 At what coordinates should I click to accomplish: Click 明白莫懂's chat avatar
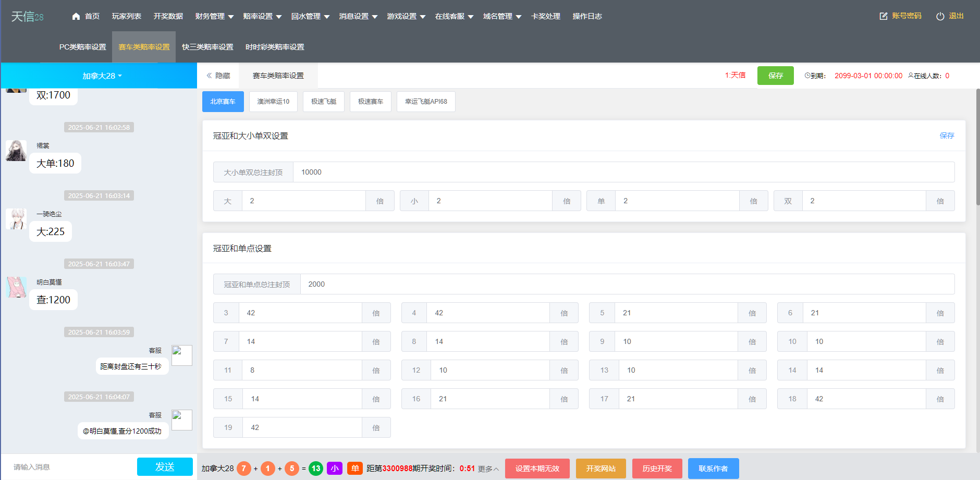tap(16, 287)
